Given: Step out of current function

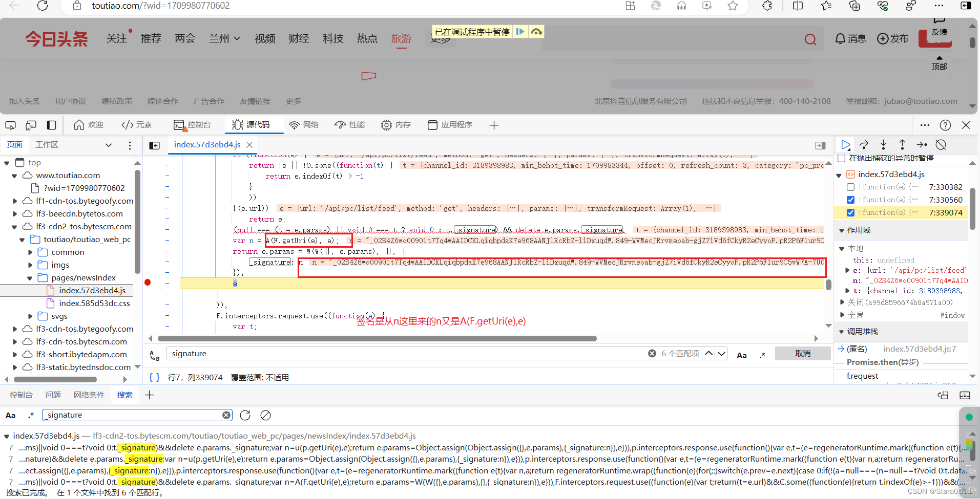Looking at the screenshot, I should [902, 145].
